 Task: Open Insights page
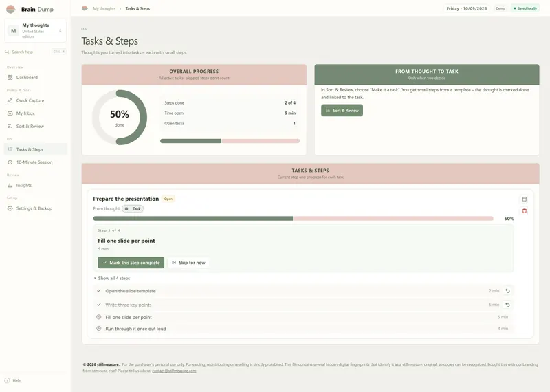click(x=36, y=185)
